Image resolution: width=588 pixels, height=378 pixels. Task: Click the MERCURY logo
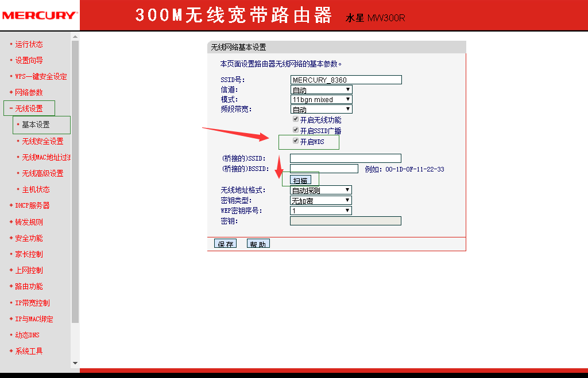point(40,15)
